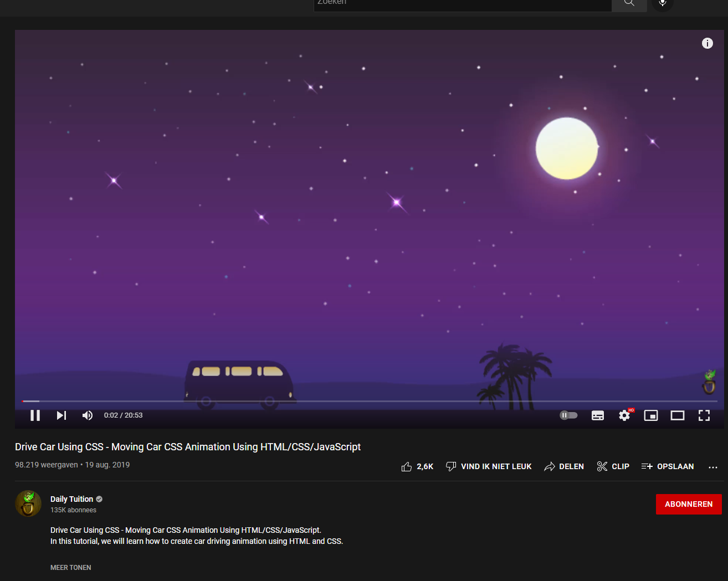Toggle the autoplay switch
This screenshot has height=581, width=728.
568,415
